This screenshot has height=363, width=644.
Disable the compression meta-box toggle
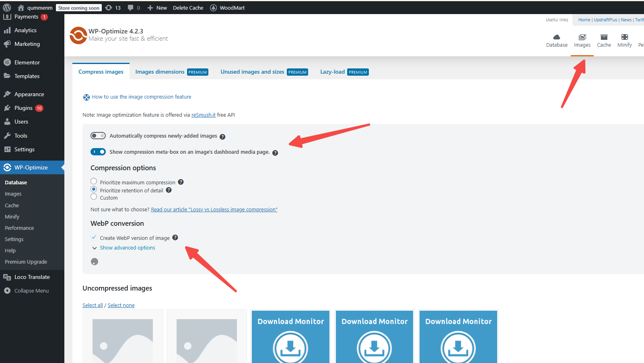(98, 152)
